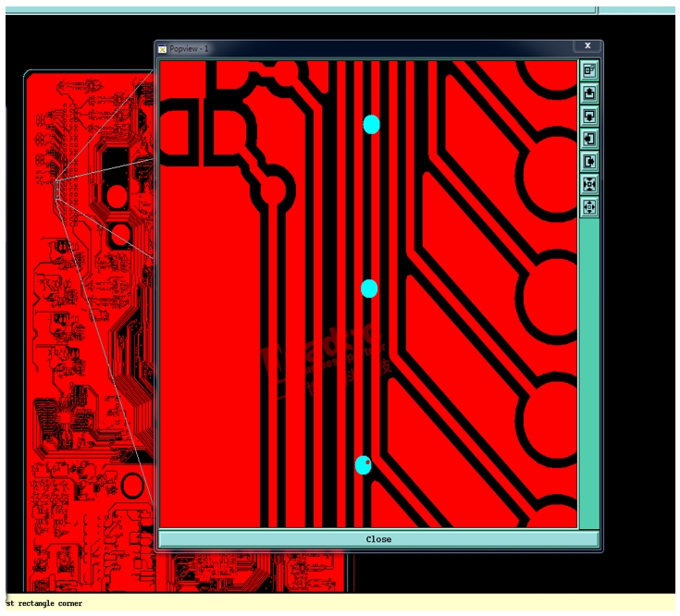Click the zoom in converging arrows icon
The height and width of the screenshot is (616, 680).
(x=588, y=185)
